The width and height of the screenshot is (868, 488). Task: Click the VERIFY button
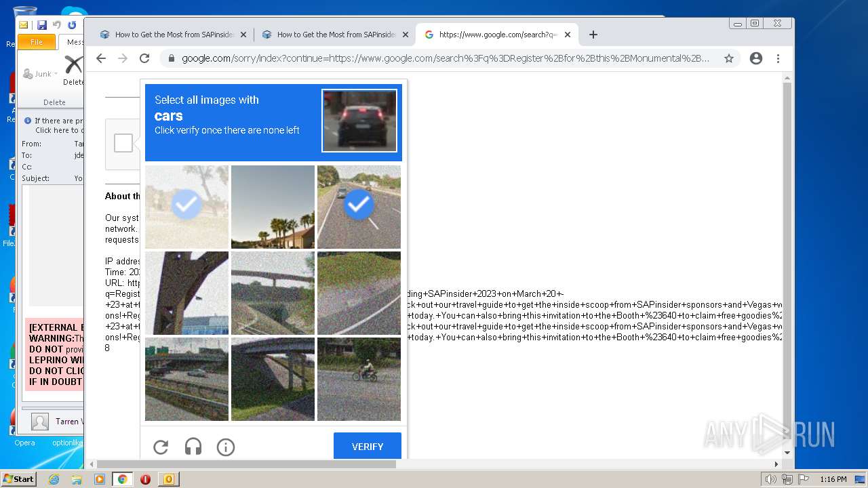[368, 447]
